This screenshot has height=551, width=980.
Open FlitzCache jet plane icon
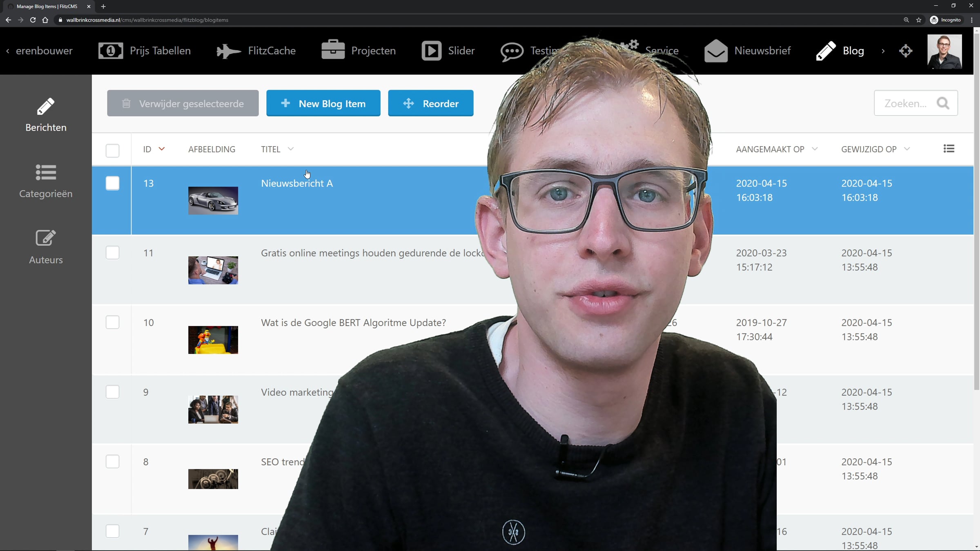[x=229, y=51]
